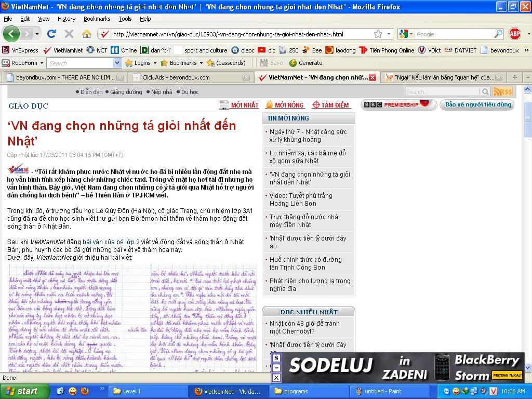This screenshot has width=532, height=399.
Task: Open the VnExpress bookmark
Action: coord(20,50)
